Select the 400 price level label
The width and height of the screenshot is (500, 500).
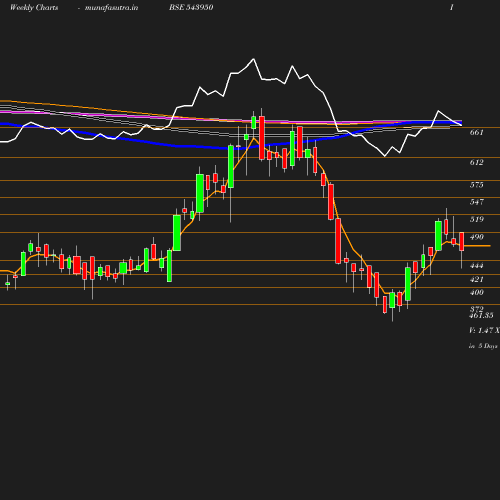point(476,292)
